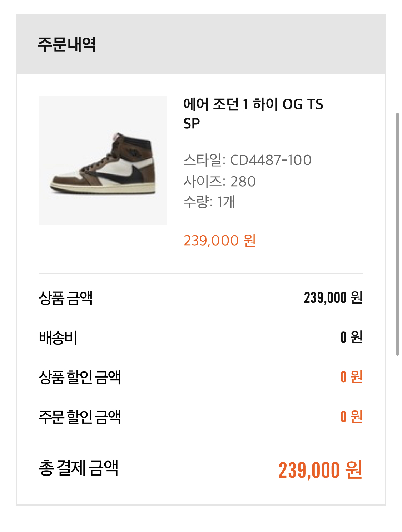Click the 상품 할인 금액 value 0 원
Image resolution: width=402 pixels, height=532 pixels.
click(x=351, y=377)
